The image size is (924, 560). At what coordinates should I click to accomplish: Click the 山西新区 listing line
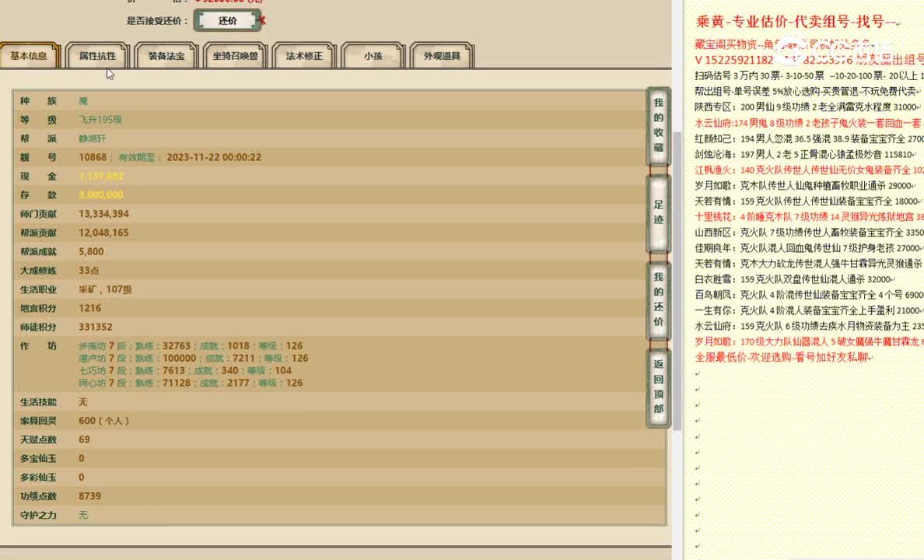pos(810,233)
